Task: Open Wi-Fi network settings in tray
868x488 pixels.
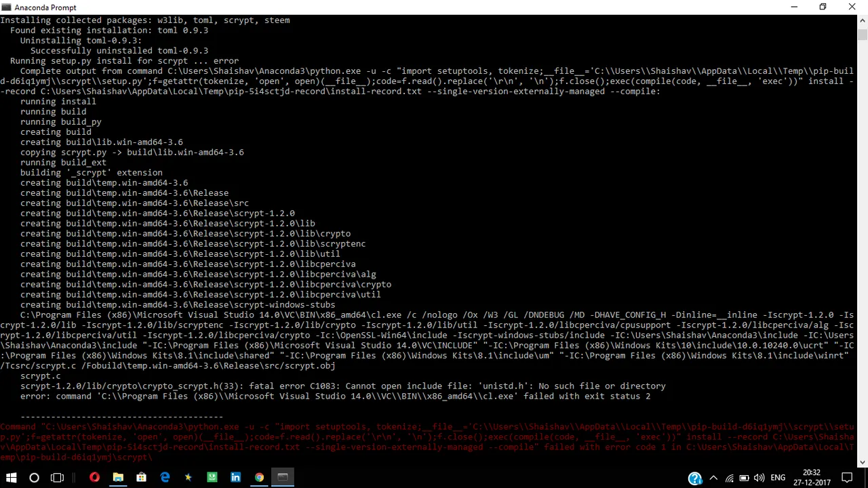Action: (x=729, y=479)
